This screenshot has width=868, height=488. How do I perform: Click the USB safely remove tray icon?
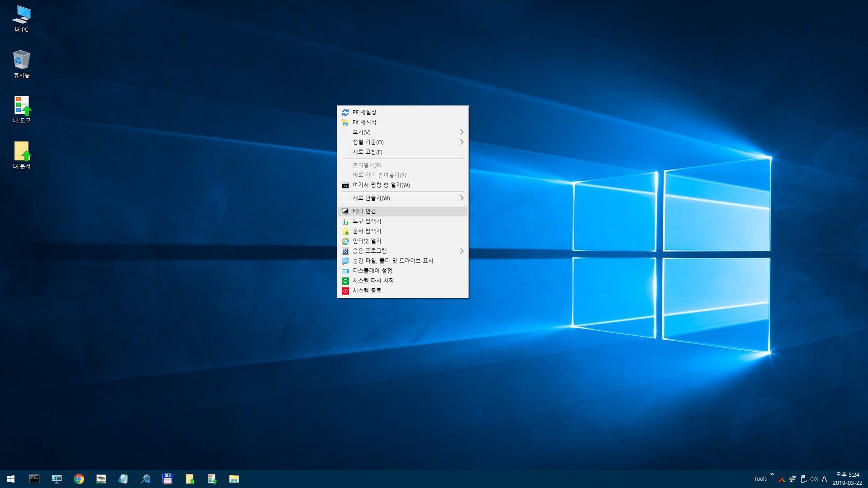click(803, 479)
